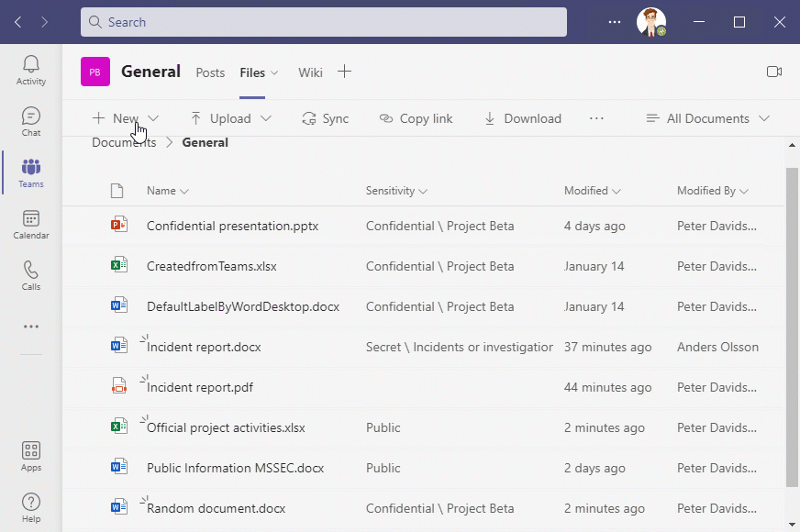Click the Download button

tap(522, 118)
